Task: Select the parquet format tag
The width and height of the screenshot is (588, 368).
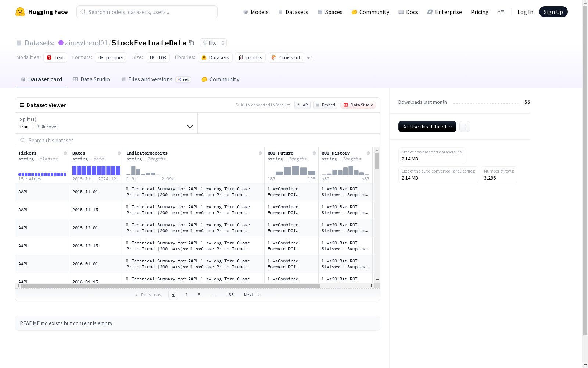Action: [x=111, y=57]
